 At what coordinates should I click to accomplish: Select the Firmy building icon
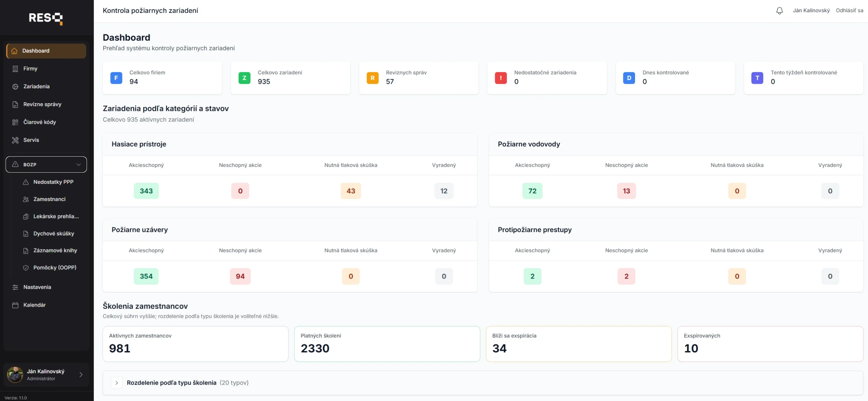[15, 69]
